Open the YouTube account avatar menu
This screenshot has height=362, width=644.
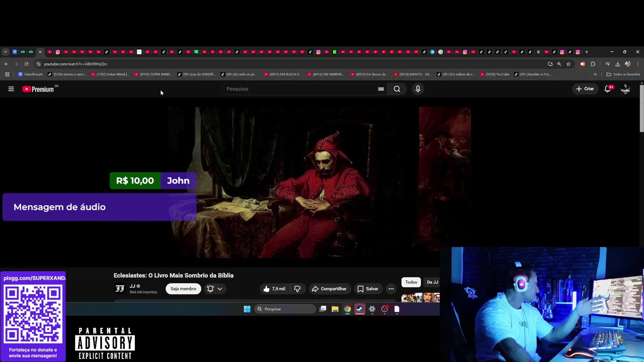[625, 89]
